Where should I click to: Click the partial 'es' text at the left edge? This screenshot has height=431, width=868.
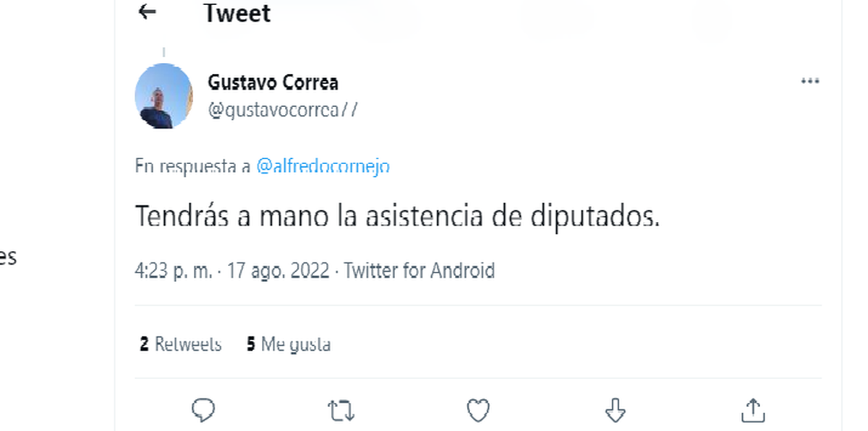point(7,257)
